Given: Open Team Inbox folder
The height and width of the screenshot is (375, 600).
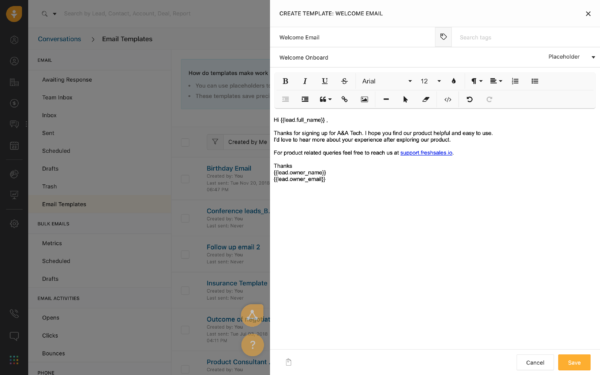Looking at the screenshot, I should coord(57,98).
